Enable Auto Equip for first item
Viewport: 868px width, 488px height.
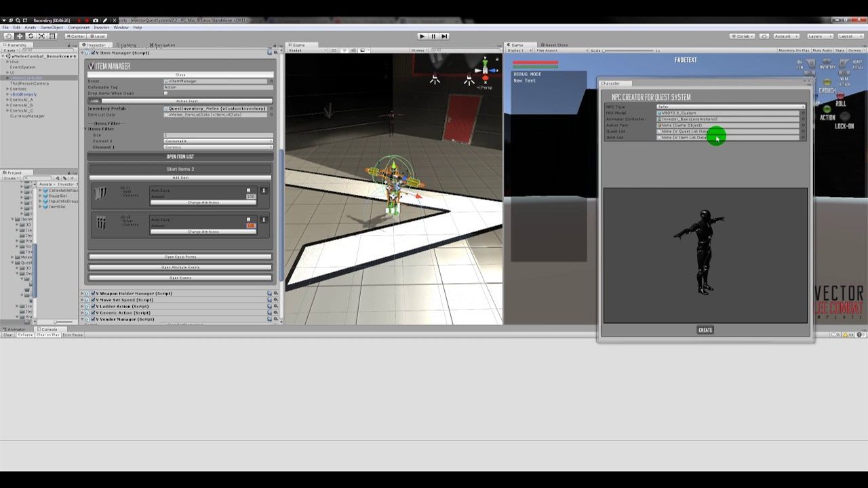pyautogui.click(x=249, y=191)
